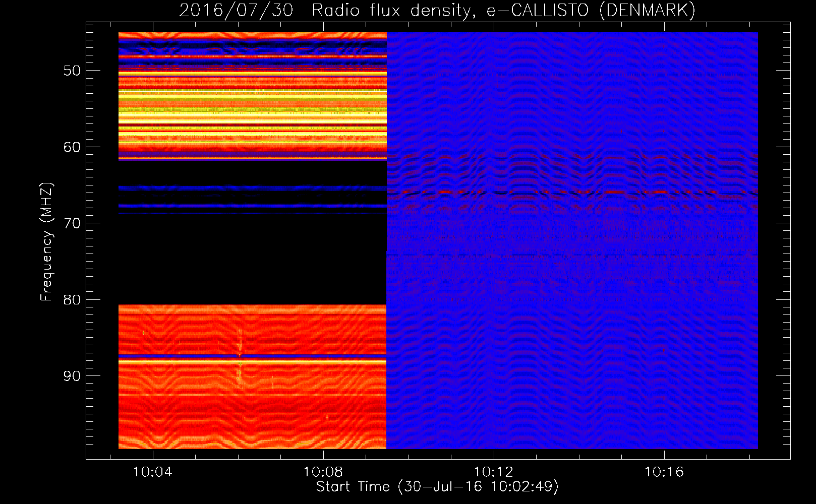Click the 50 frequency tick label
This screenshot has width=816, height=504.
[x=72, y=71]
